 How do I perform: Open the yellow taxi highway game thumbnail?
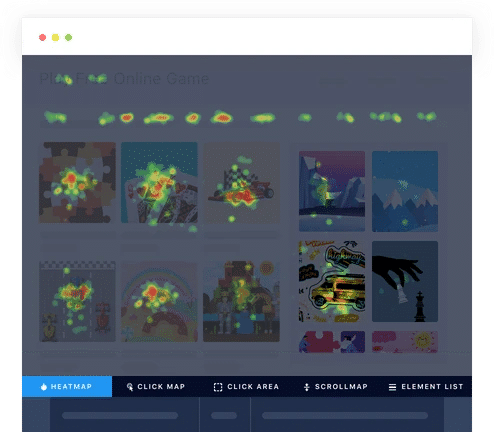coord(332,281)
